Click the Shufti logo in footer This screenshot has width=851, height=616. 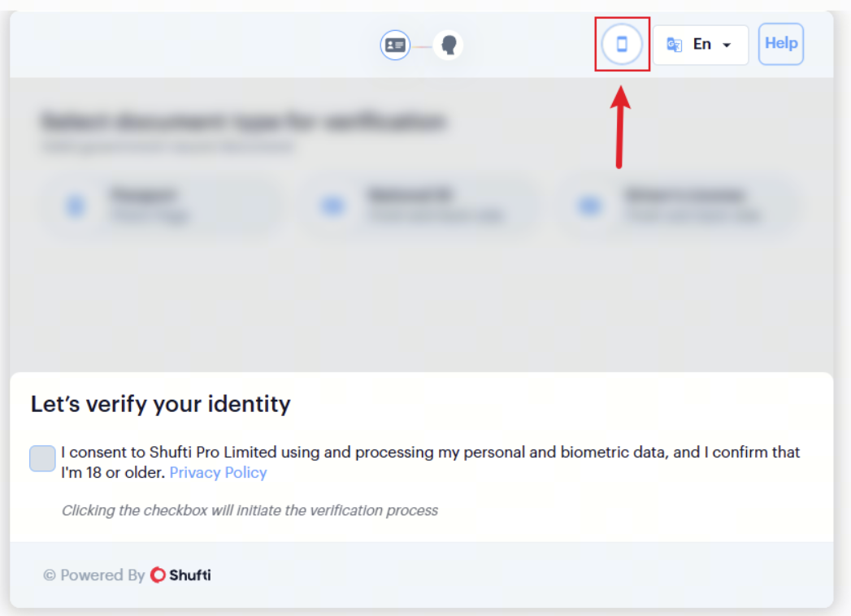pos(180,575)
